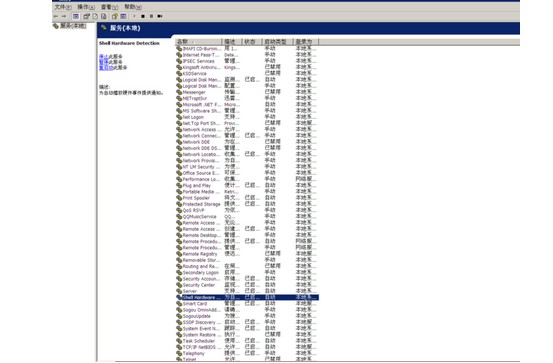
Task: Click the gear icon beside QoS RSVP
Action: 179,210
